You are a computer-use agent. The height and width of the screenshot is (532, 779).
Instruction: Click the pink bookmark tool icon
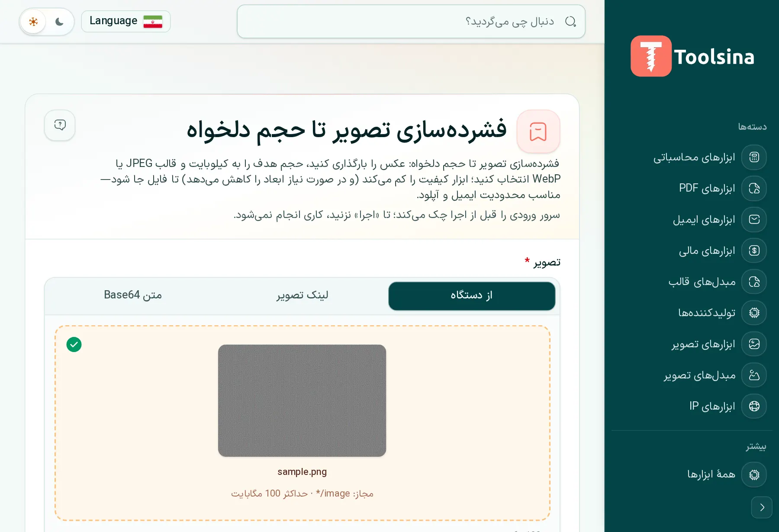click(538, 131)
